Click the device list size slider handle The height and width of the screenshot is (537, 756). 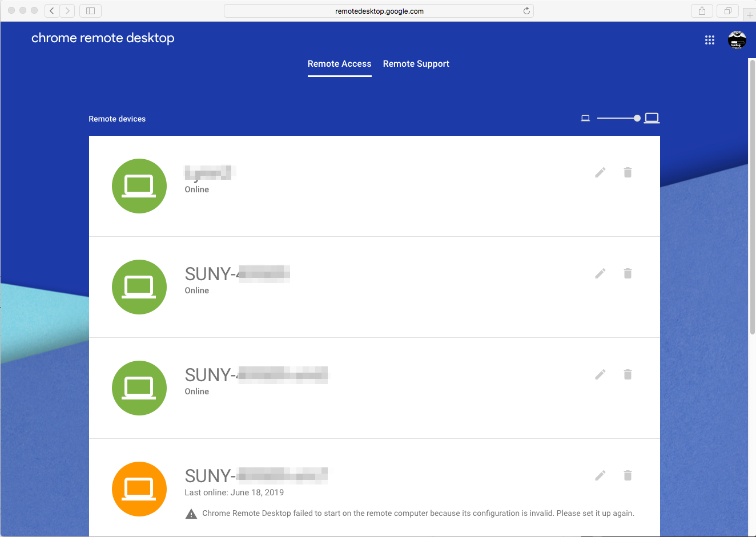(637, 118)
